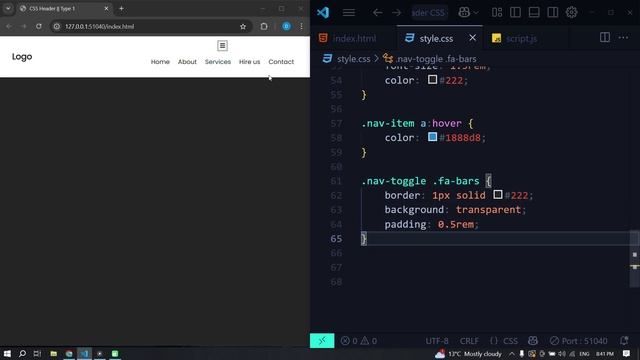Bookmark this page with the star icon
Image resolution: width=640 pixels, height=360 pixels.
pos(243,27)
